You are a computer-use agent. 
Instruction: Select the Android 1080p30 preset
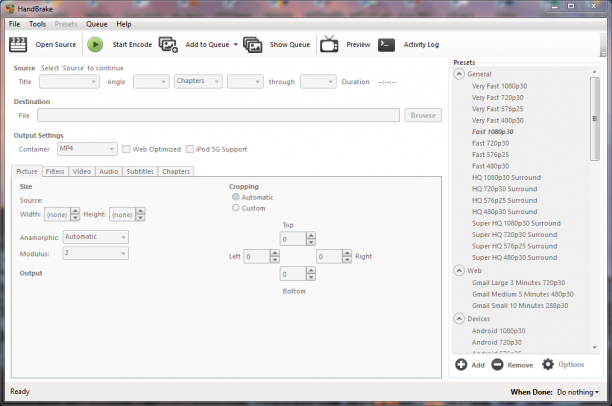click(498, 331)
